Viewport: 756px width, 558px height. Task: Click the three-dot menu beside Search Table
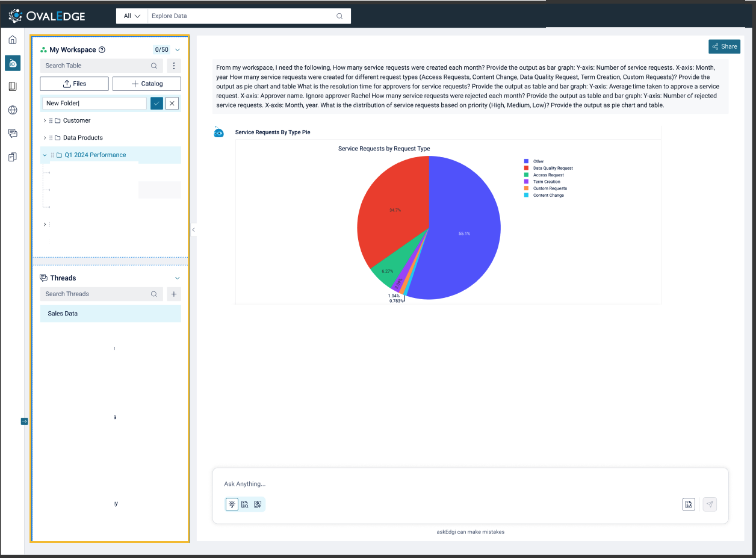(173, 66)
